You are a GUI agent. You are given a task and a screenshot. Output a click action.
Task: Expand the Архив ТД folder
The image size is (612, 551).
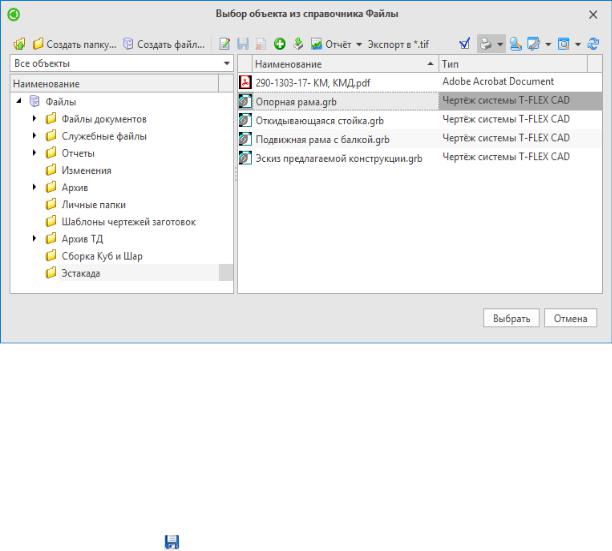click(x=34, y=238)
